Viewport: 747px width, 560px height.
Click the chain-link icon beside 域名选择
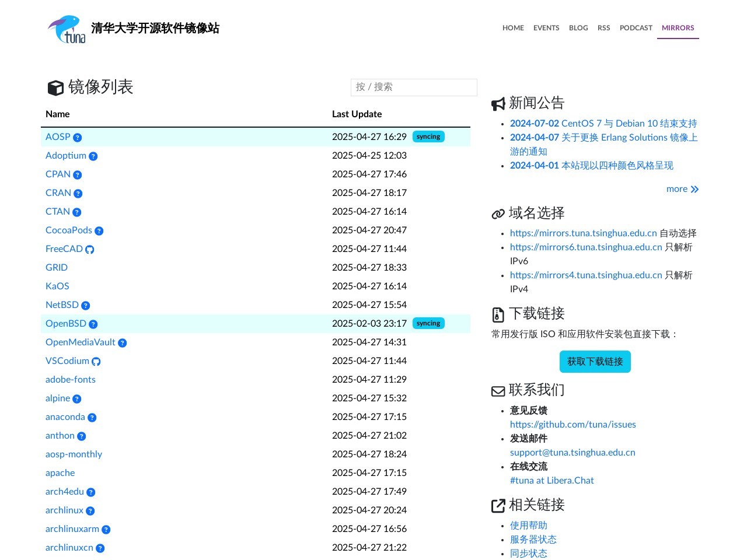click(x=498, y=213)
